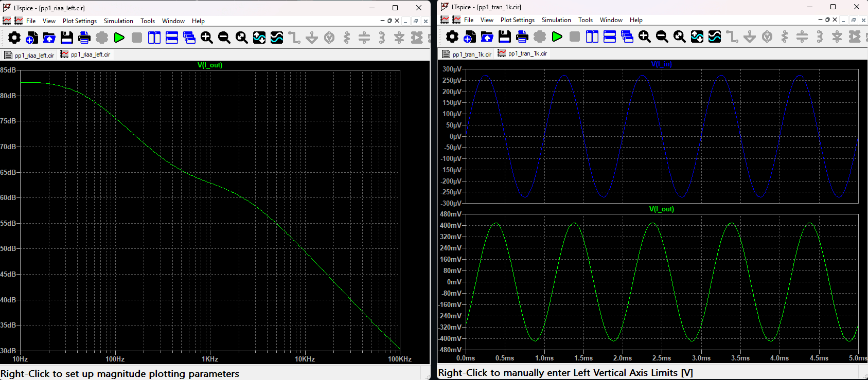The width and height of the screenshot is (868, 380).
Task: Open Window menu in pp1_riaa_left window
Action: [173, 21]
